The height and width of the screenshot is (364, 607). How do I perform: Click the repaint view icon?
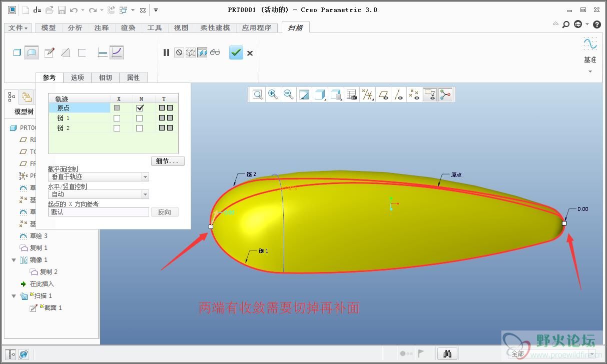click(304, 94)
